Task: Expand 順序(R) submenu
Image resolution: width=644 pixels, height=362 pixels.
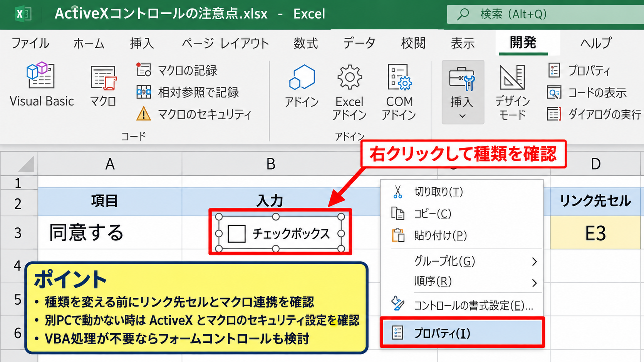Action: pyautogui.click(x=461, y=282)
